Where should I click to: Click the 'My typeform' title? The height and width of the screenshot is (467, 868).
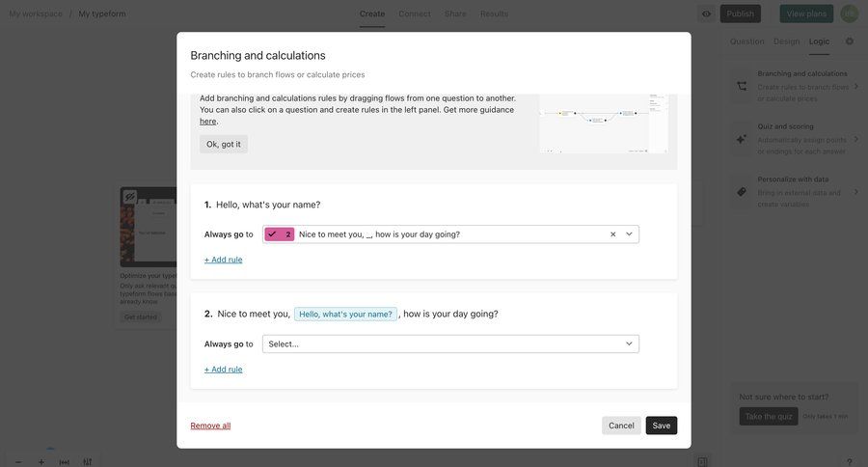(102, 14)
